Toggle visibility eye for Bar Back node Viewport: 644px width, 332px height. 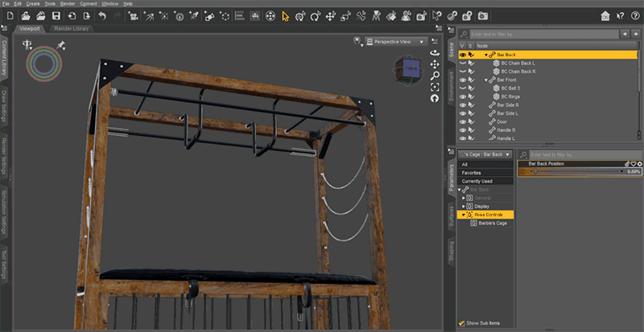[x=463, y=55]
